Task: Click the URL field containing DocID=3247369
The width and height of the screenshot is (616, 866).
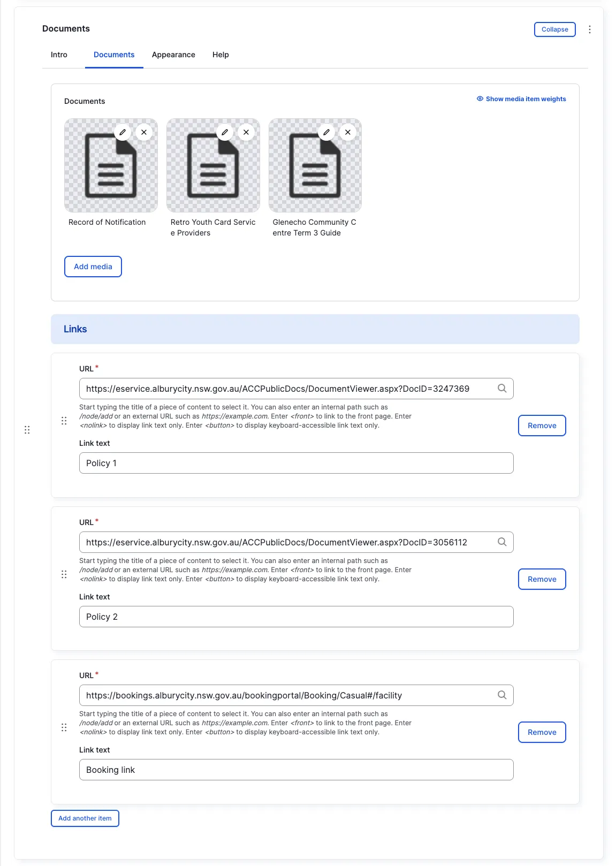Action: pos(296,389)
